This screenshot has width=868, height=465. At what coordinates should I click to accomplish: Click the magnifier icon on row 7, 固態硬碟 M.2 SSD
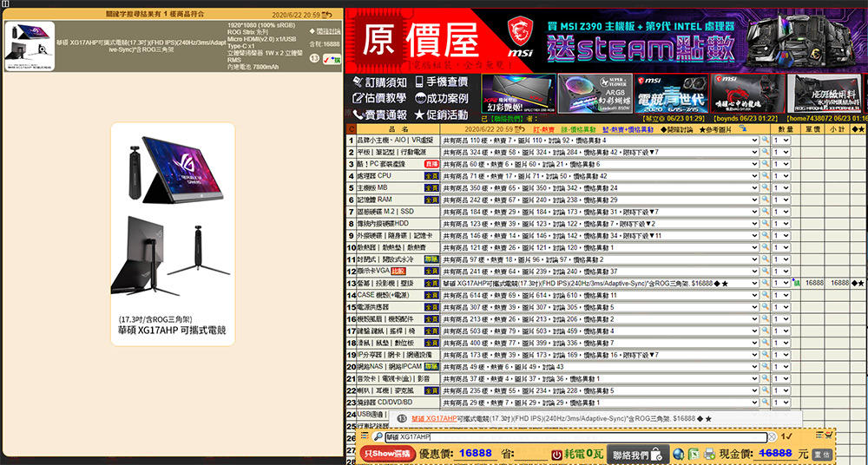click(x=765, y=212)
